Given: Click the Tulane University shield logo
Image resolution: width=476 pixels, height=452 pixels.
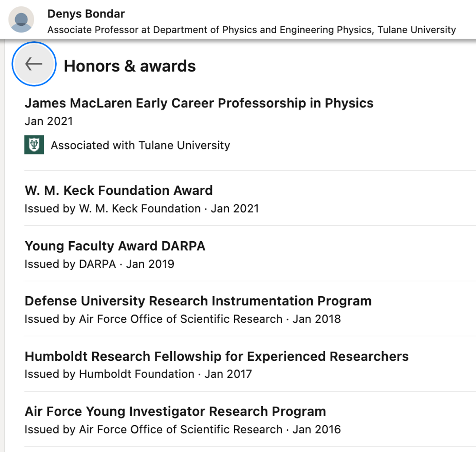Looking at the screenshot, I should point(34,145).
